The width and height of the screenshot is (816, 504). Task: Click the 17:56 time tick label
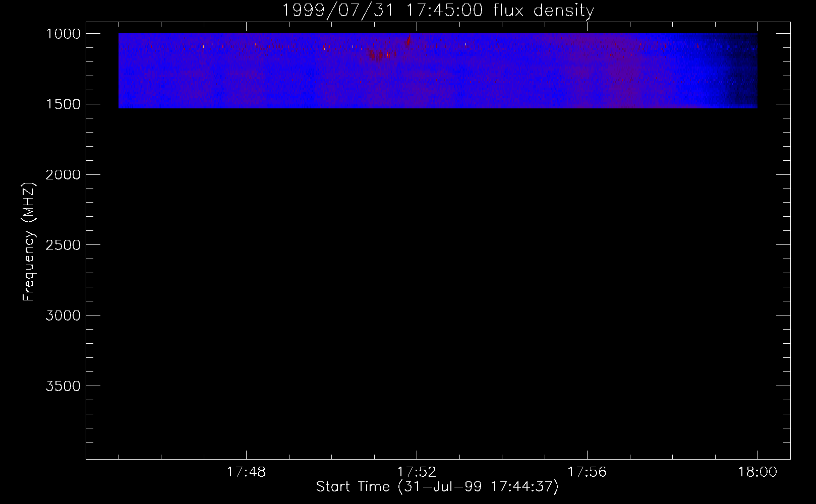[587, 472]
